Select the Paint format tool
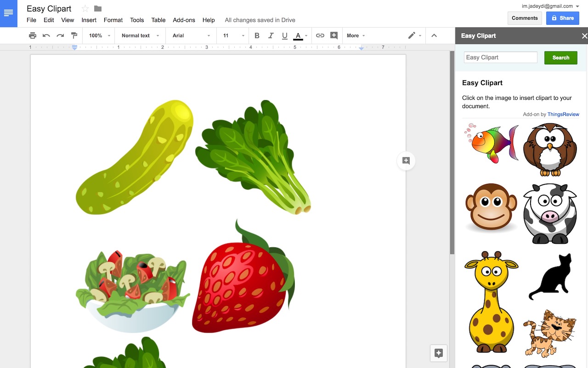The image size is (588, 368). point(74,35)
